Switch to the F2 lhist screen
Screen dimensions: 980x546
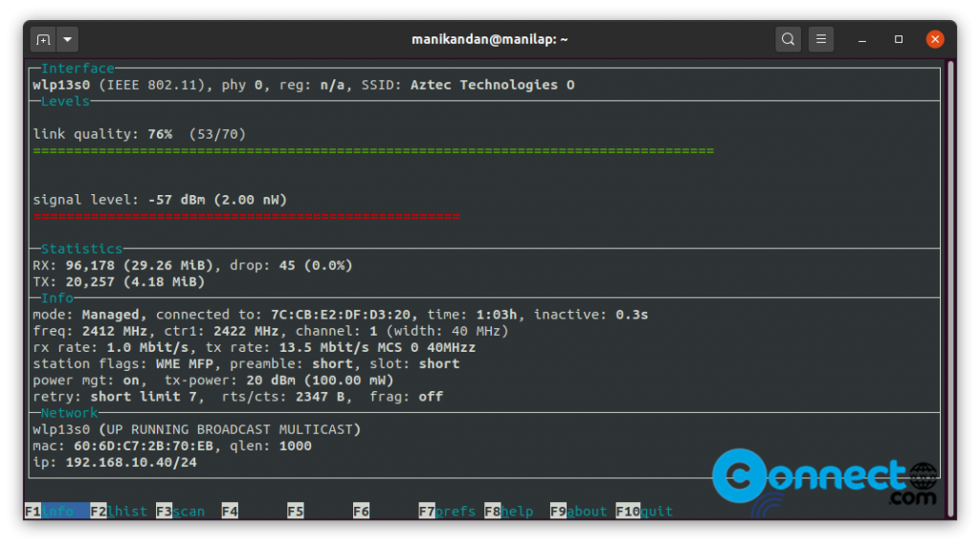tap(119, 512)
